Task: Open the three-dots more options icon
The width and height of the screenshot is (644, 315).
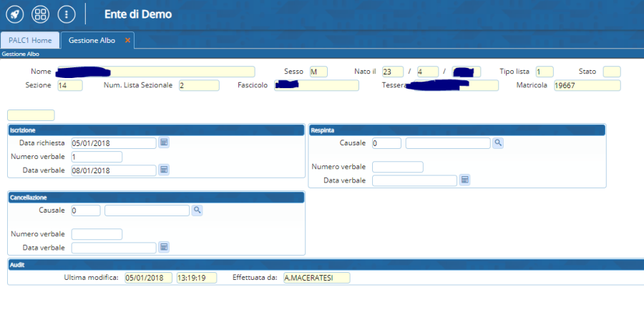Action: point(67,14)
